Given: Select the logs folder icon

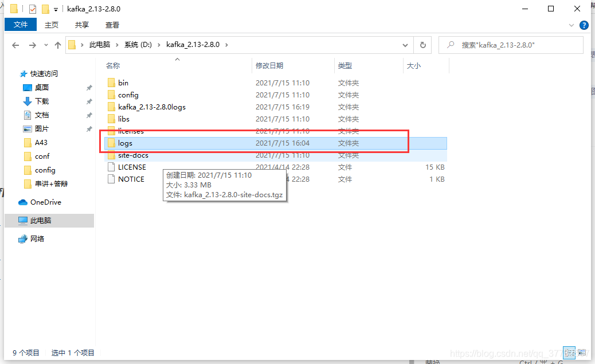Looking at the screenshot, I should (111, 143).
